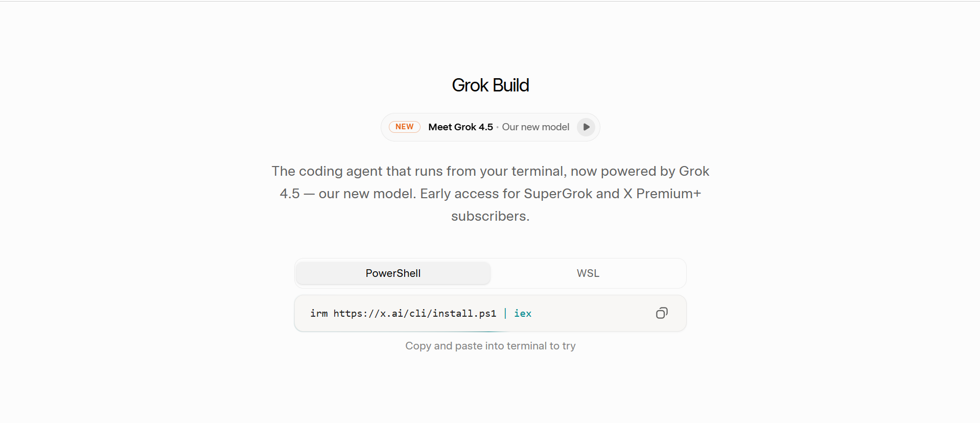
Task: Click blank space inside the command box
Action: coord(593,313)
